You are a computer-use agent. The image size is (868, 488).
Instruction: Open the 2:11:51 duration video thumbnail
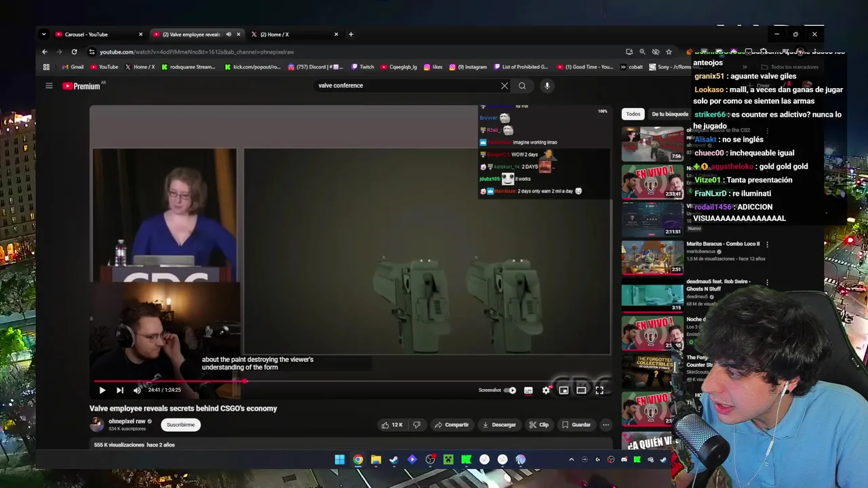coord(652,220)
